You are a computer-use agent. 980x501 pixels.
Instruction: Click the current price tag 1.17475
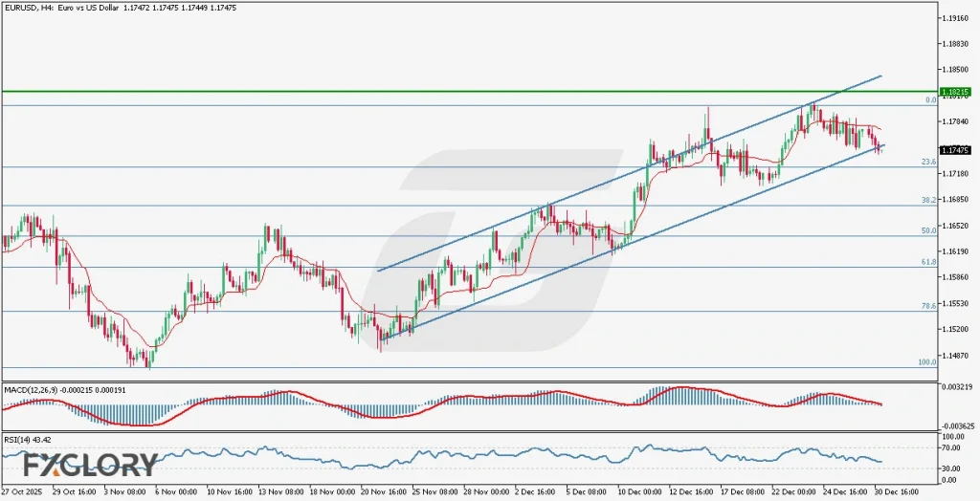click(955, 150)
